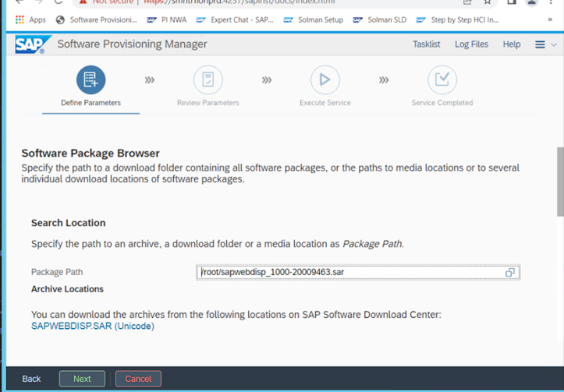
Task: Open the hamburger menu icon
Action: (x=540, y=44)
